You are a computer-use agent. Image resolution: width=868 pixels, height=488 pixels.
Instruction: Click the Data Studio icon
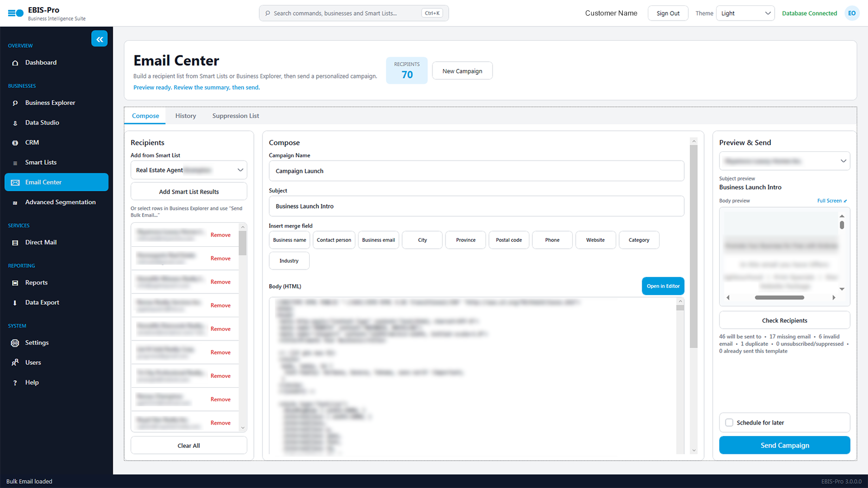(x=15, y=123)
